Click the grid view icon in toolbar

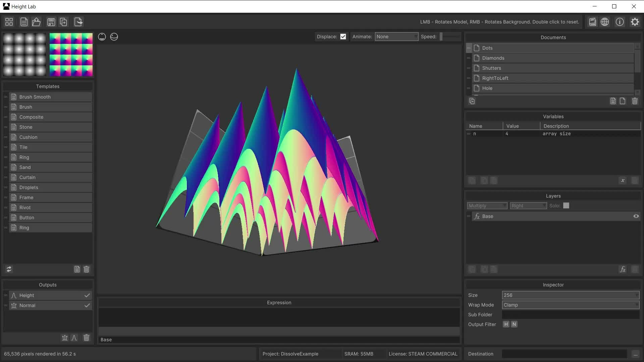(x=9, y=22)
